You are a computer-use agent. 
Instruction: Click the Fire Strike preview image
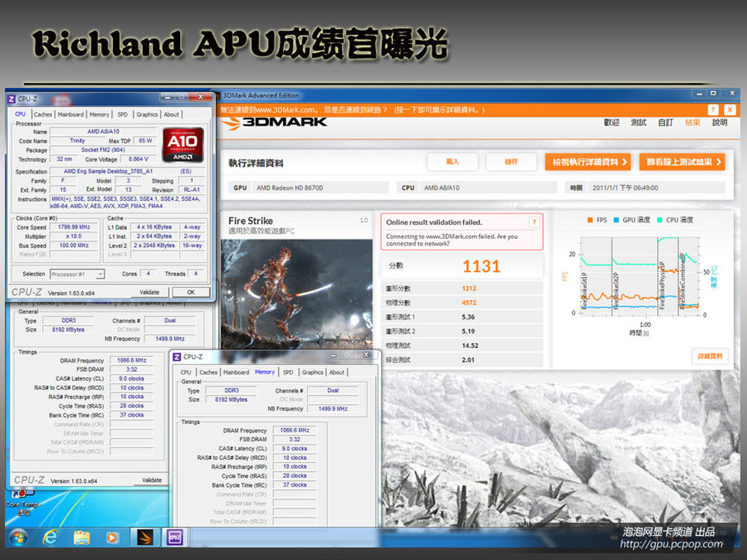[297, 295]
